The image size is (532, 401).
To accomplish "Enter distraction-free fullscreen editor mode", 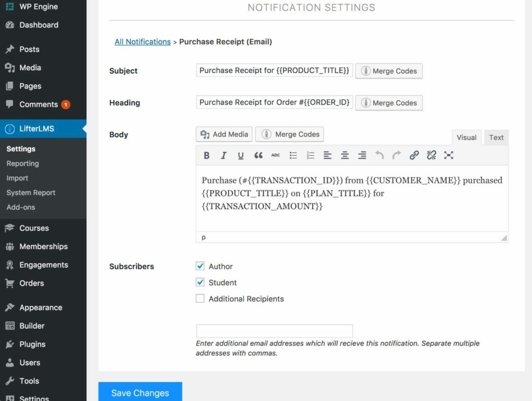I will (x=448, y=155).
